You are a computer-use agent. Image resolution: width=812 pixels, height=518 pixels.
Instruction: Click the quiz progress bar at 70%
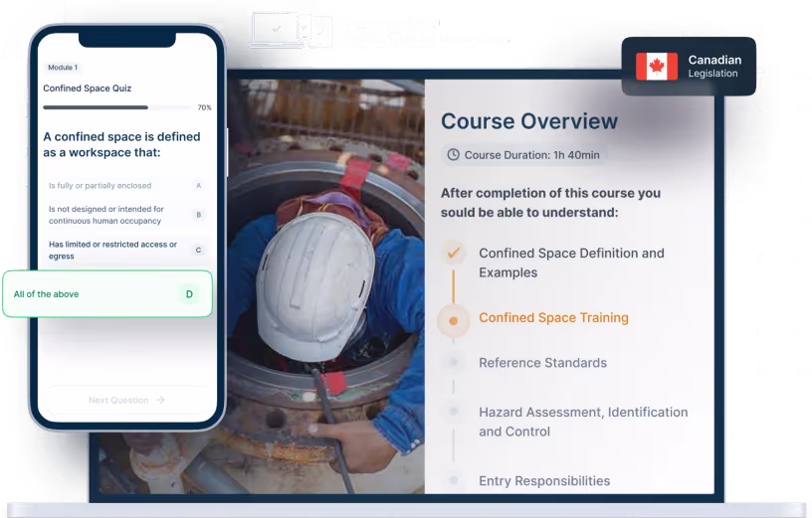(x=117, y=107)
